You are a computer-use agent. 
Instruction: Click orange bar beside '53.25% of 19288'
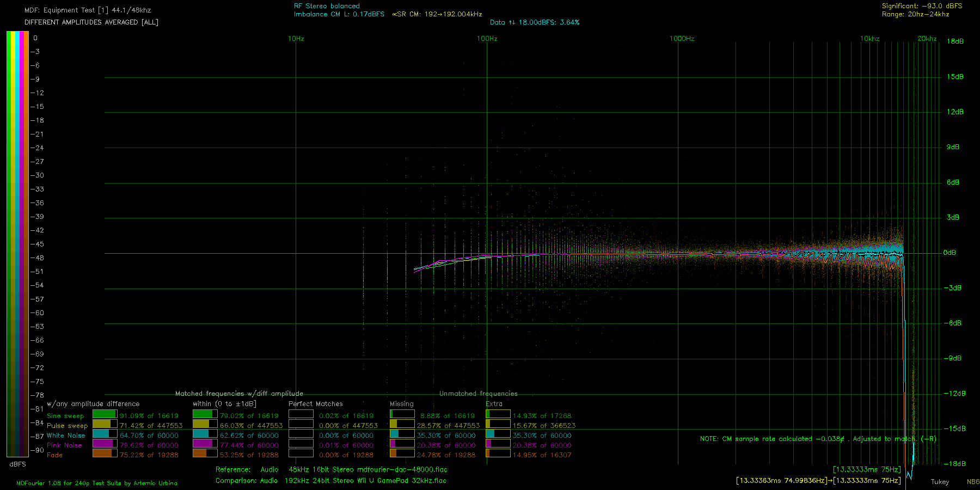point(205,453)
